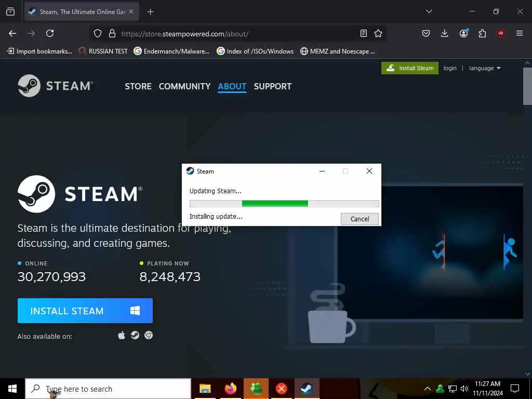
Task: Show hidden system tray icons
Action: click(428, 389)
